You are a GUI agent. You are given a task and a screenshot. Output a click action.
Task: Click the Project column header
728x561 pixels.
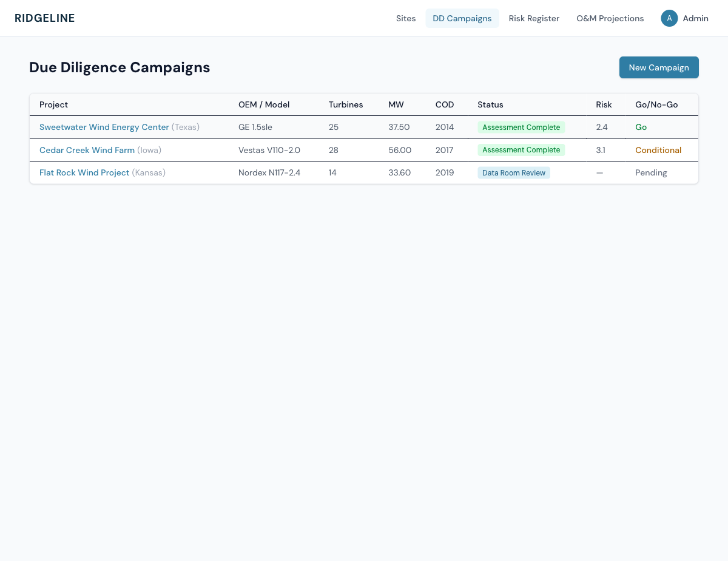(53, 104)
